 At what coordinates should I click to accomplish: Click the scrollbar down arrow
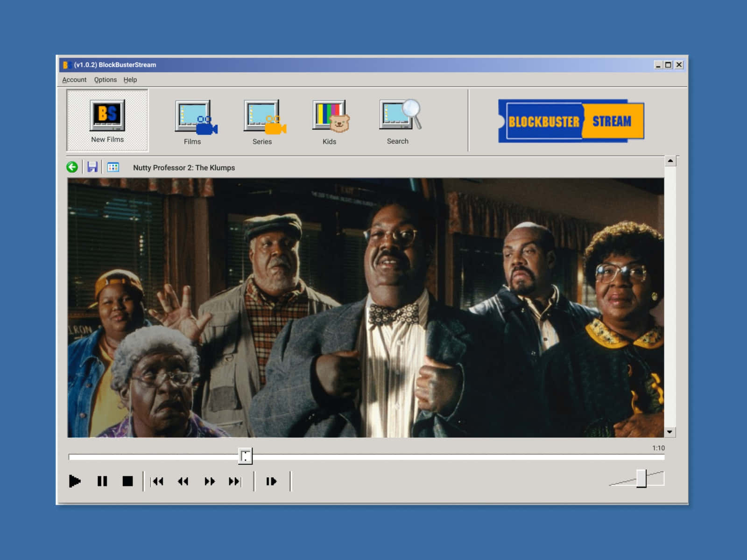pos(670,432)
